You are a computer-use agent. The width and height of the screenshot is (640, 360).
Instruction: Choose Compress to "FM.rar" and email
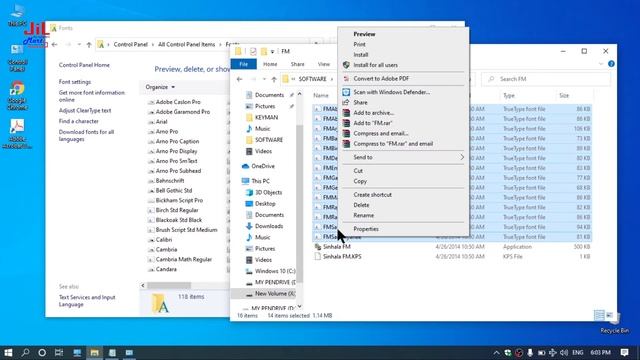[x=393, y=144]
